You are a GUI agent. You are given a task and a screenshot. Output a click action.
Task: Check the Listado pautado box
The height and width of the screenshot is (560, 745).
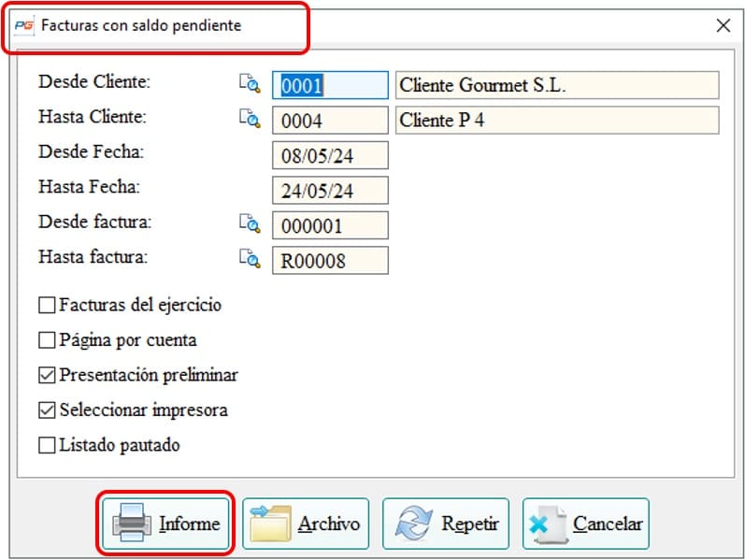[x=47, y=445]
